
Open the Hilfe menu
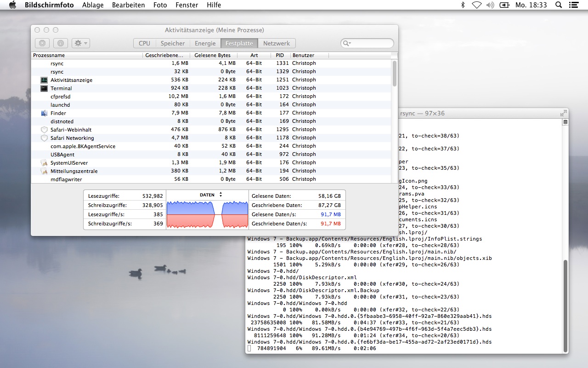pos(214,5)
